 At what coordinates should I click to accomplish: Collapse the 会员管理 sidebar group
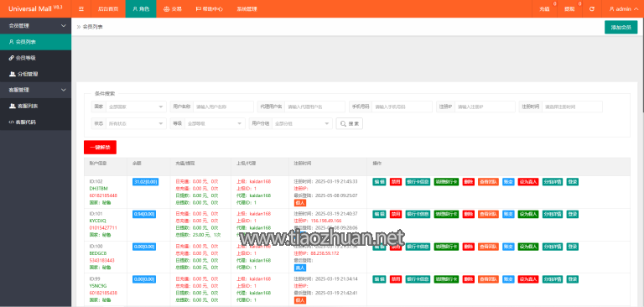tap(36, 25)
